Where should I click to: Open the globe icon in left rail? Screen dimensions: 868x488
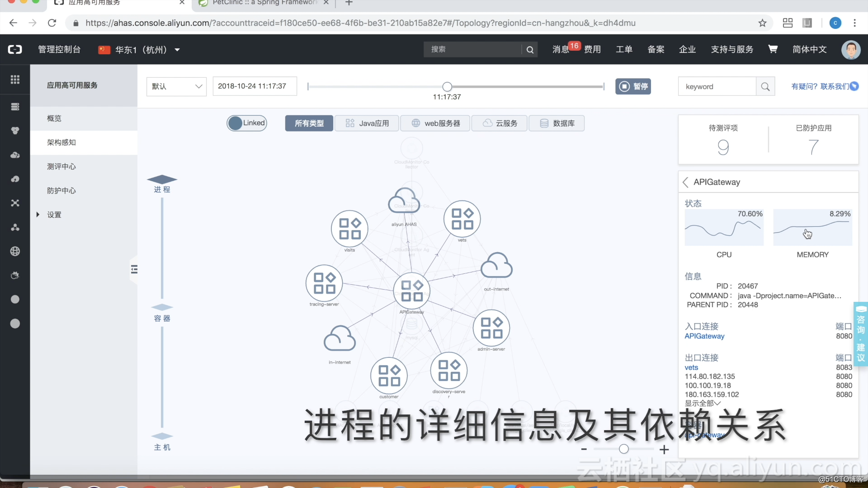(x=15, y=251)
